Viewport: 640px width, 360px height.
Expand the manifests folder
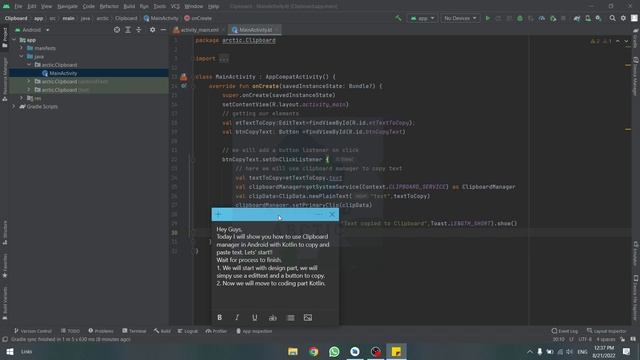[x=22, y=48]
